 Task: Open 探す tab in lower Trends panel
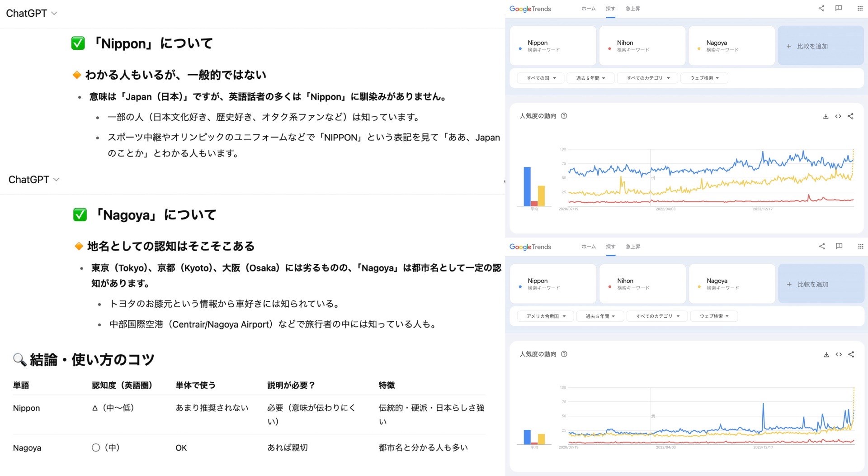(x=611, y=247)
